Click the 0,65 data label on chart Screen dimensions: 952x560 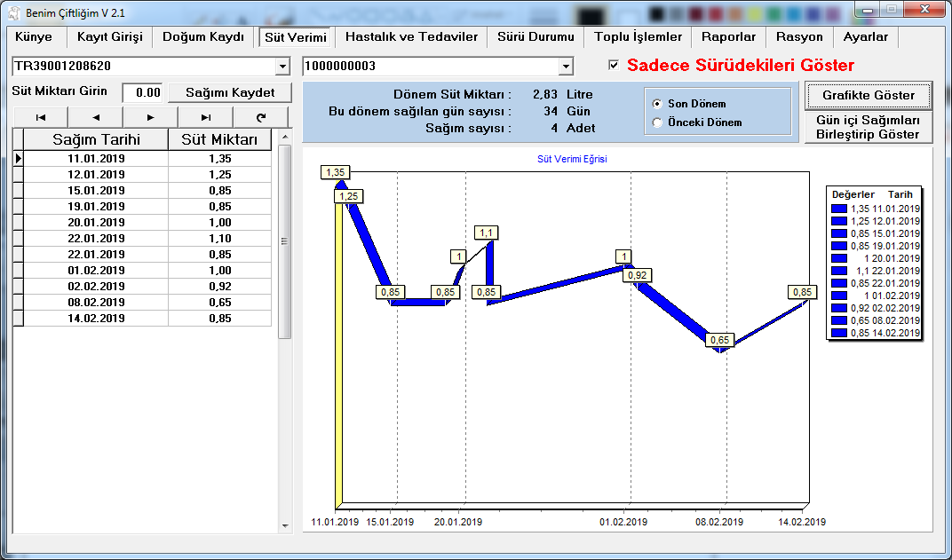[719, 340]
